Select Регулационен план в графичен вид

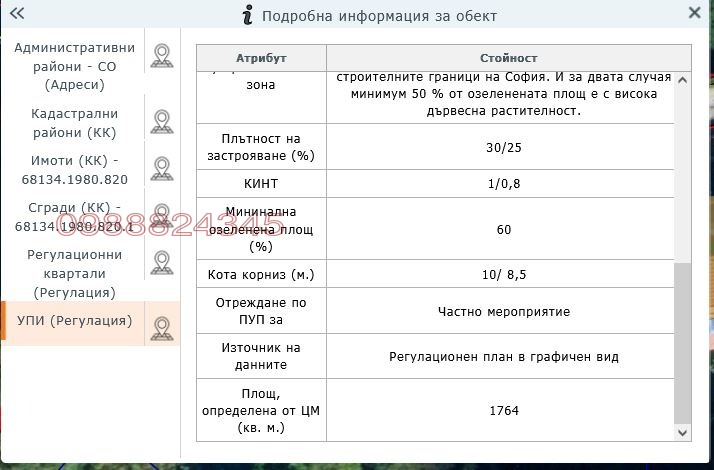500,356
